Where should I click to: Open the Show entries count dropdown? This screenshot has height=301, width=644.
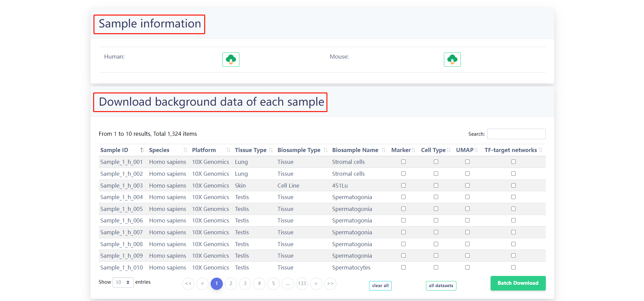(x=123, y=282)
